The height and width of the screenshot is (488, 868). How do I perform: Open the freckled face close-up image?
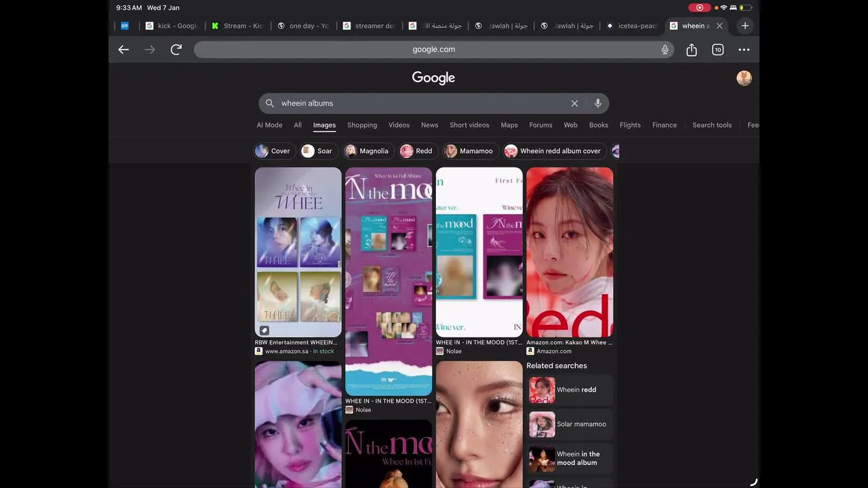coord(479,424)
